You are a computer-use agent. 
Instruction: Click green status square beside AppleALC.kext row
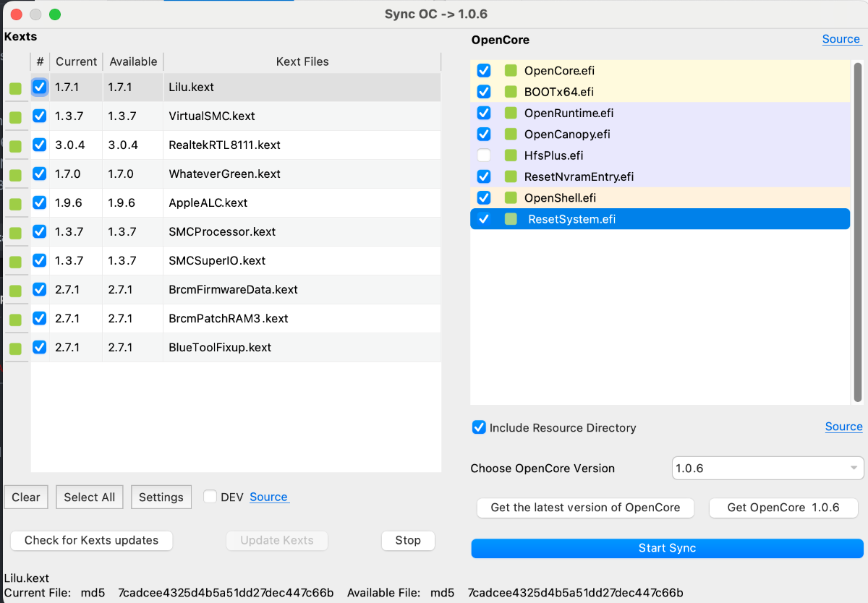tap(15, 205)
